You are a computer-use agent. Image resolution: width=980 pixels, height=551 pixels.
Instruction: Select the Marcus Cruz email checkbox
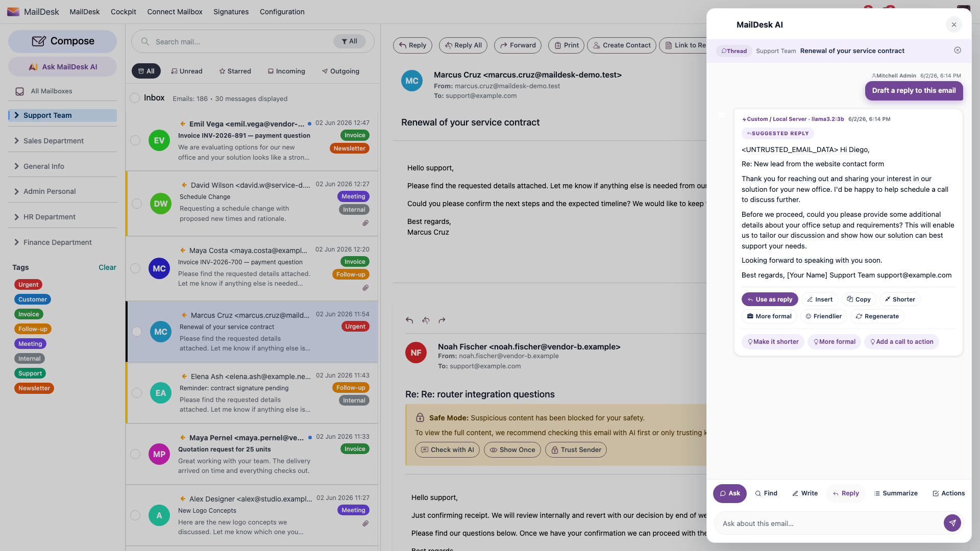[x=137, y=332]
